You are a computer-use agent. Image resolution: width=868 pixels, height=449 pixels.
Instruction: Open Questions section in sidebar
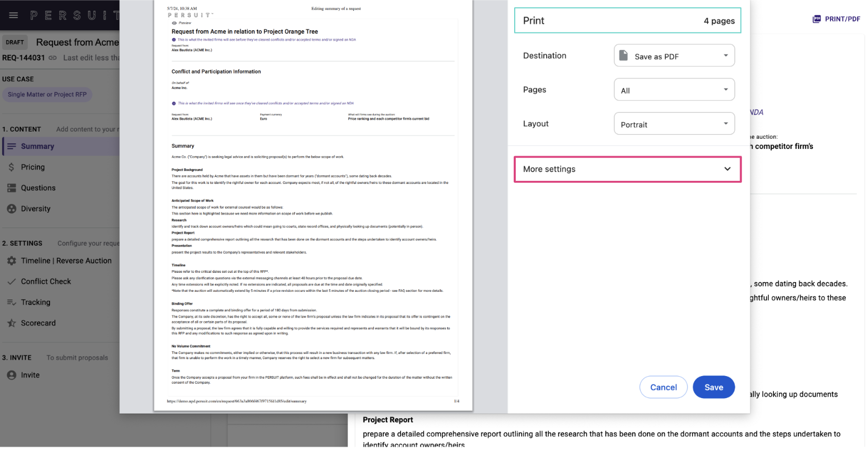[38, 188]
